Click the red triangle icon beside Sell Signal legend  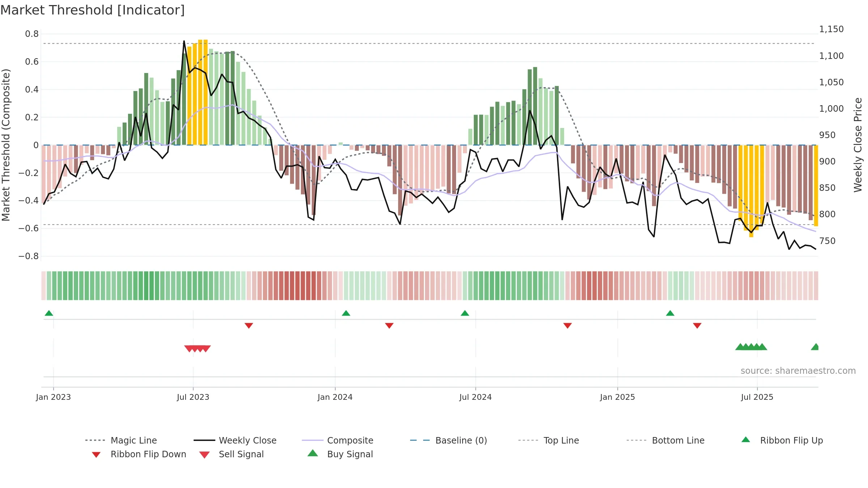[204, 455]
